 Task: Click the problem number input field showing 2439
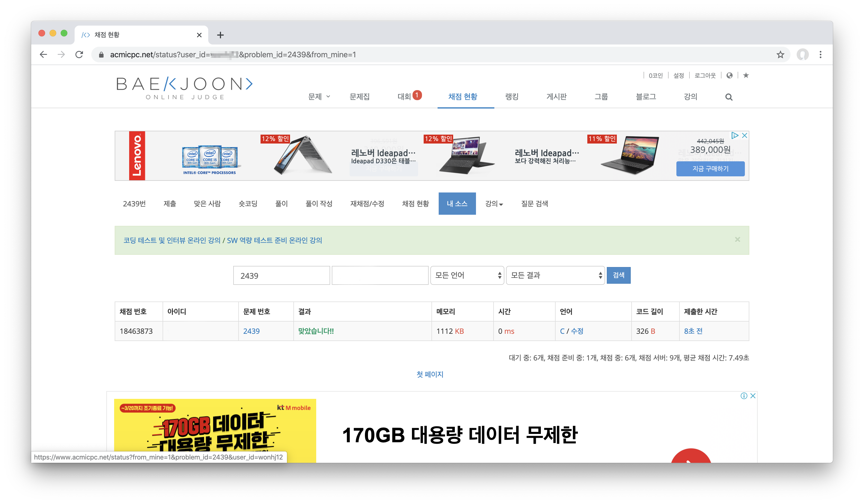281,275
